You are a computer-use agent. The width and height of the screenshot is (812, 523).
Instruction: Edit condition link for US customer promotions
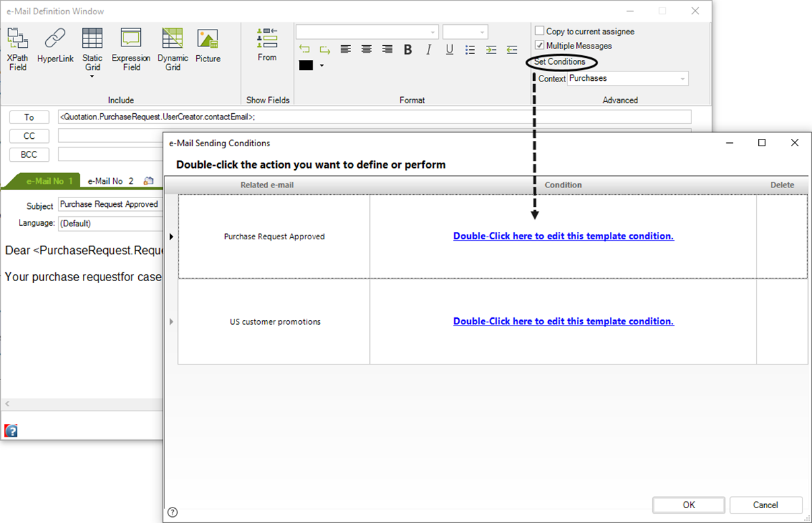tap(563, 321)
